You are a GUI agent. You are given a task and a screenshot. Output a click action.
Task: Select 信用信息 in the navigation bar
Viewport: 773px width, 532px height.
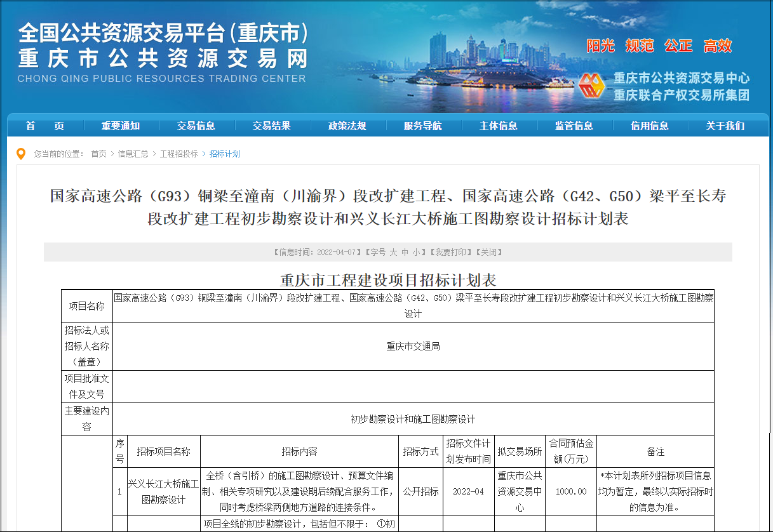pos(650,126)
